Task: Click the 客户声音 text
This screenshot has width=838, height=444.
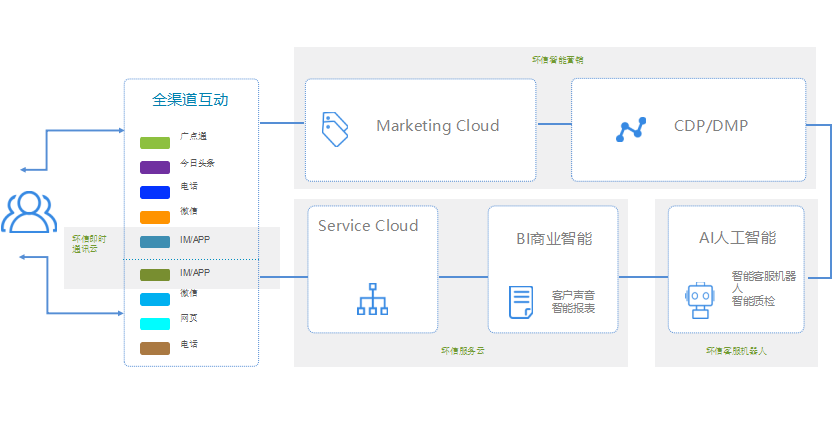Action: coord(573,295)
